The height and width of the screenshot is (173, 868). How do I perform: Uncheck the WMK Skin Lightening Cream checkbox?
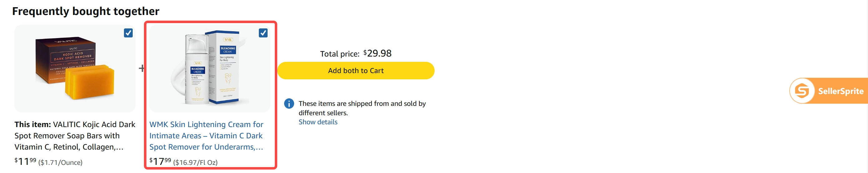click(263, 33)
